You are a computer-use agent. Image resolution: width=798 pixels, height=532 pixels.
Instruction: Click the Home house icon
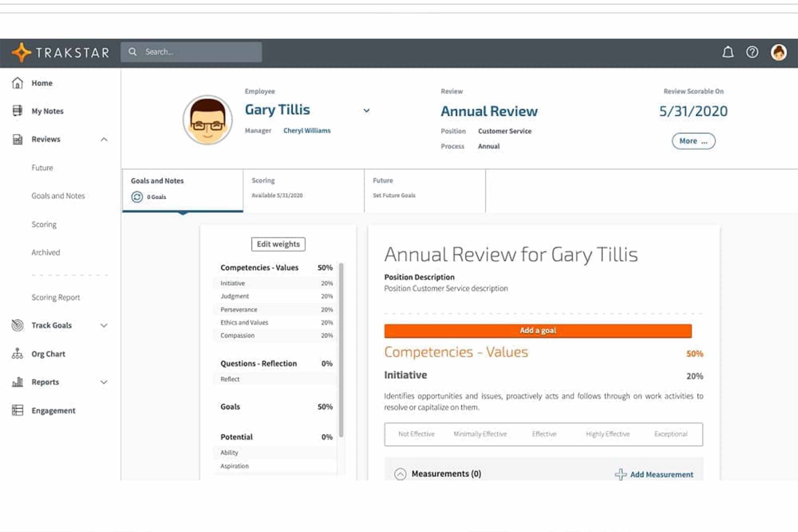(17, 83)
